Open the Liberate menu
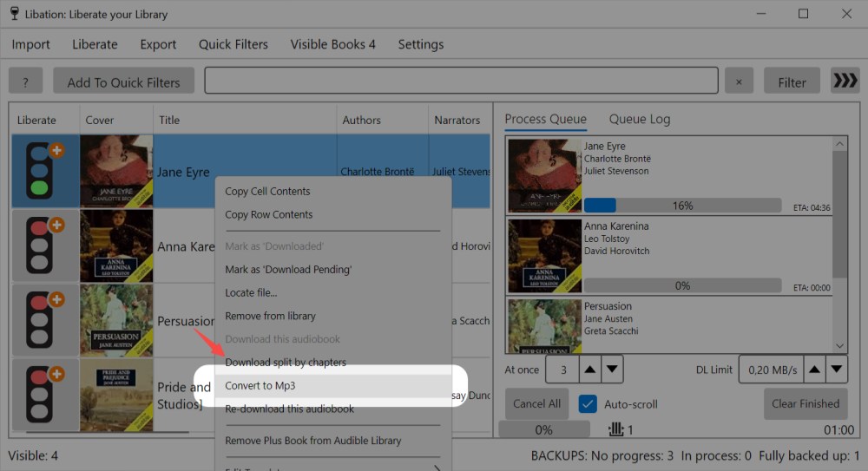Screen dimensions: 868x471 click(x=95, y=44)
